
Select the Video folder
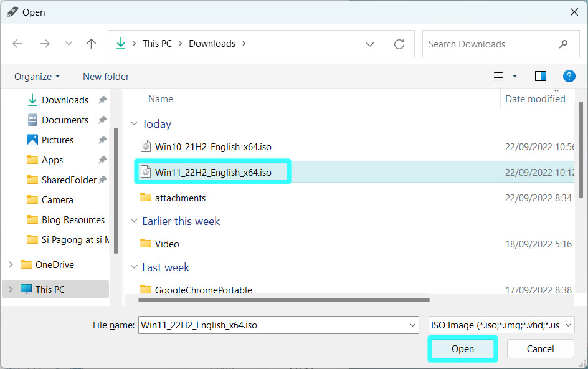coord(167,244)
